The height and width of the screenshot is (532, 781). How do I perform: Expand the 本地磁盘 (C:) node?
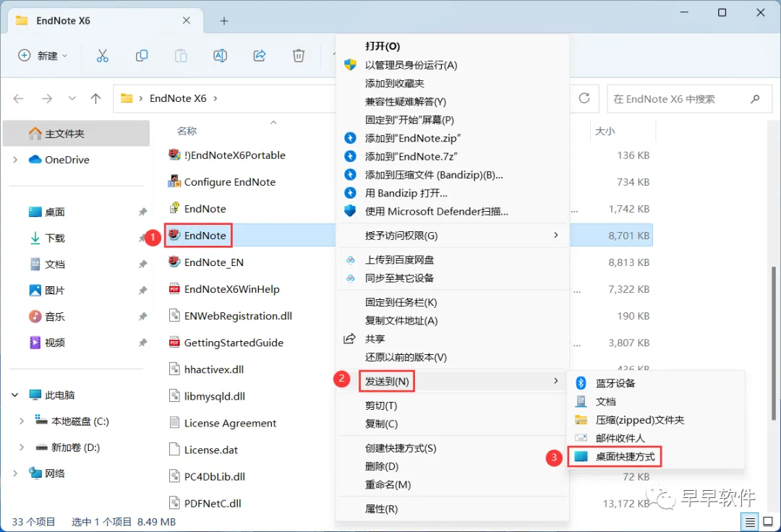click(22, 421)
